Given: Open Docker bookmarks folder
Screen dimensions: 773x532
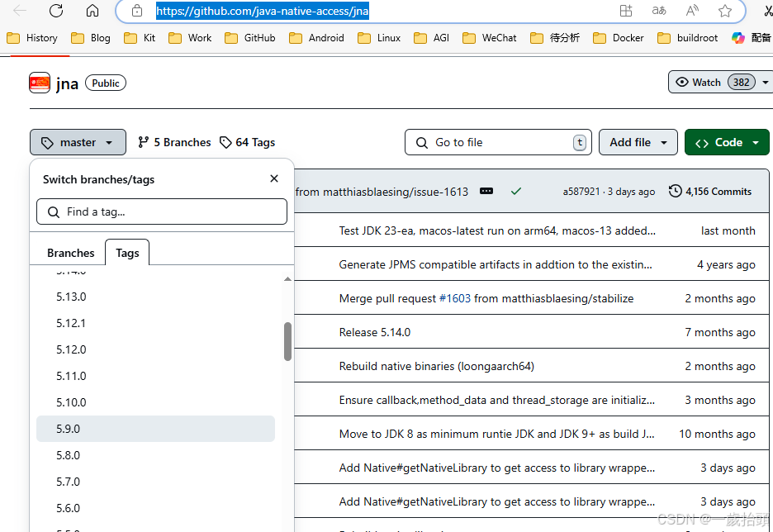Looking at the screenshot, I should tap(619, 38).
